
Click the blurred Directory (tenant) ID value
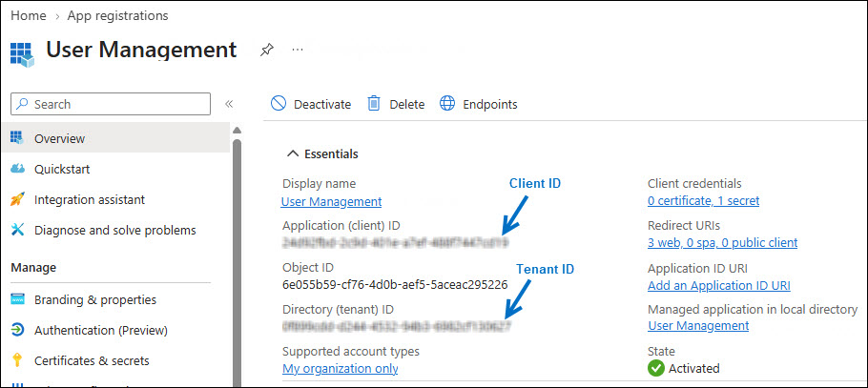coord(397,327)
